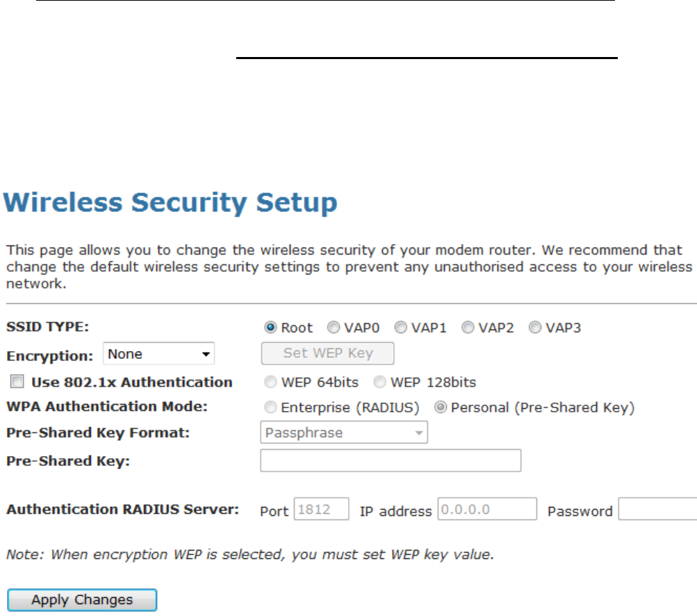697x616 pixels.
Task: Focus the RADIUS Password field
Action: point(657,510)
